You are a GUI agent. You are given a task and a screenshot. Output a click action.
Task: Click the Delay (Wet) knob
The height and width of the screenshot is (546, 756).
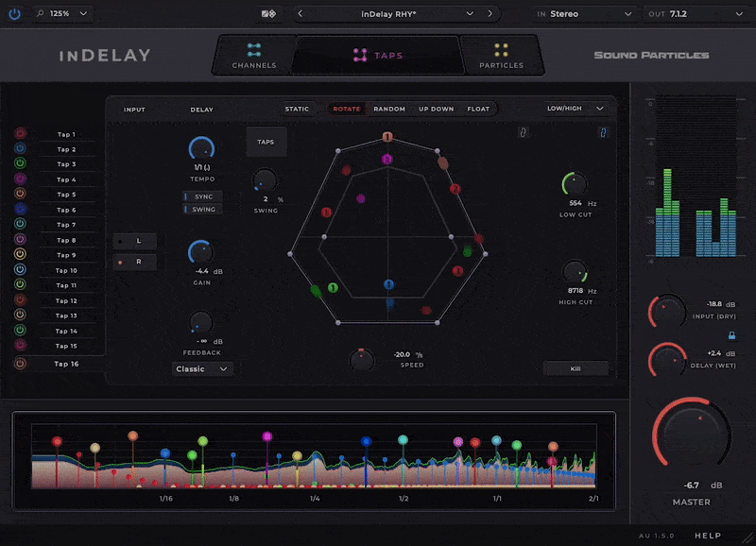coord(668,360)
